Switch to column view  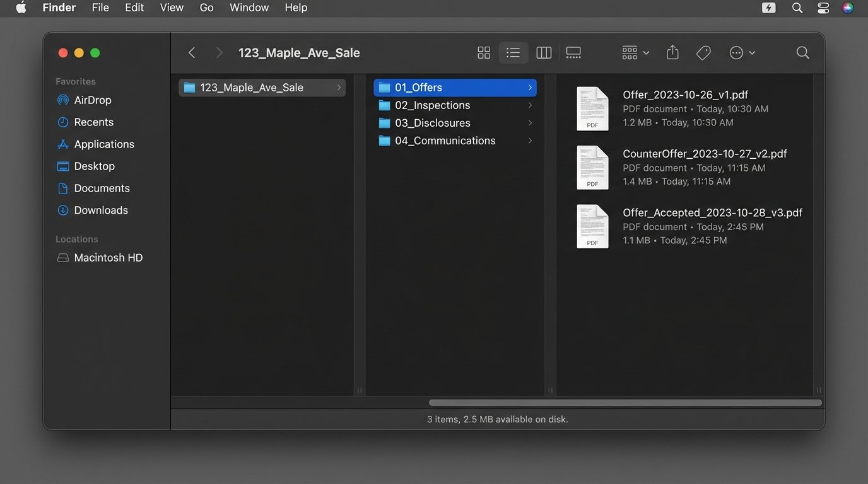tap(544, 53)
